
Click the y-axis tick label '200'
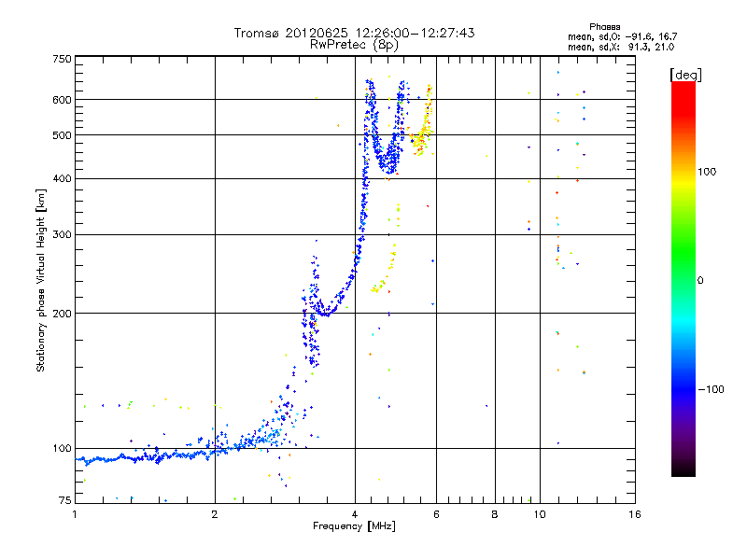pyautogui.click(x=62, y=314)
